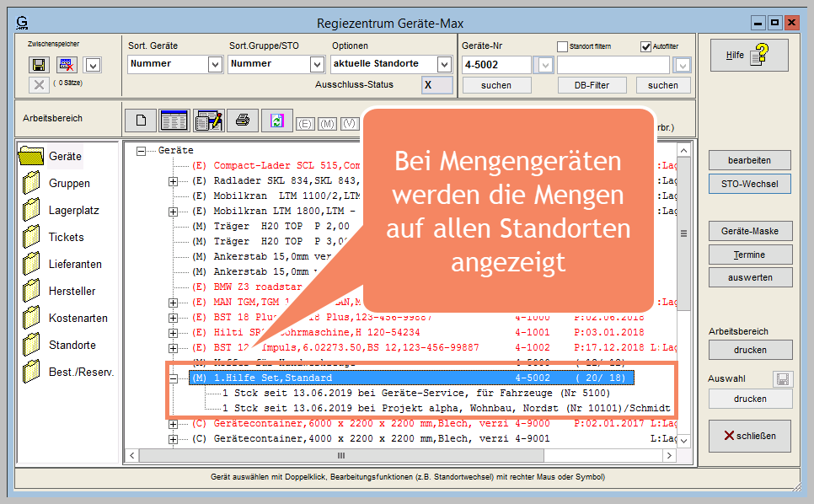Open the Geräte folder in the sidebar
This screenshot has height=504, width=814.
52,156
